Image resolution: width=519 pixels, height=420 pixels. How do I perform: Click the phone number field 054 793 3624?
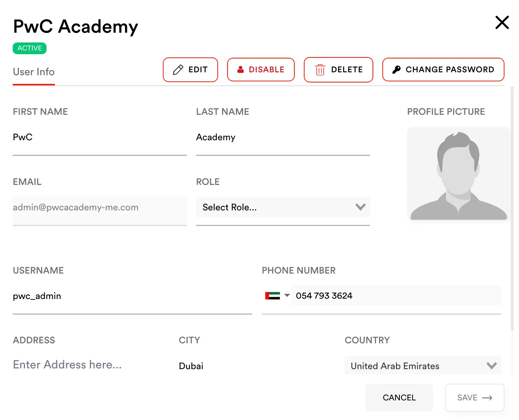tap(396, 295)
